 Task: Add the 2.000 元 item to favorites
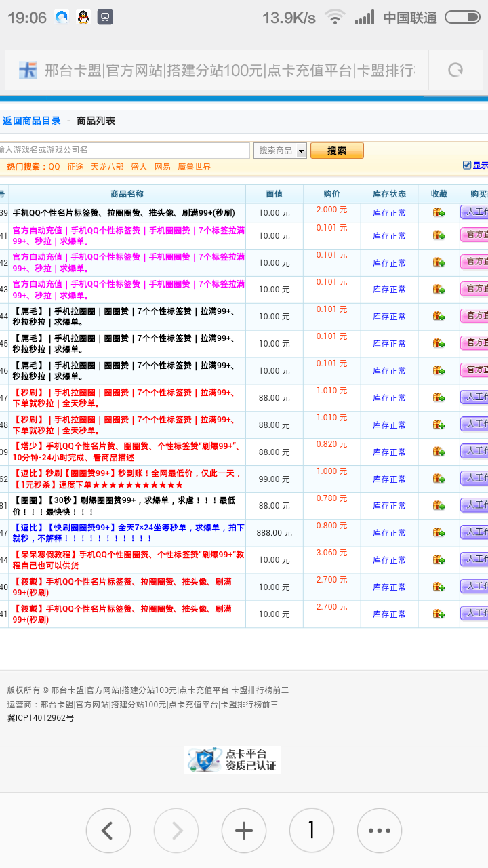pos(439,213)
